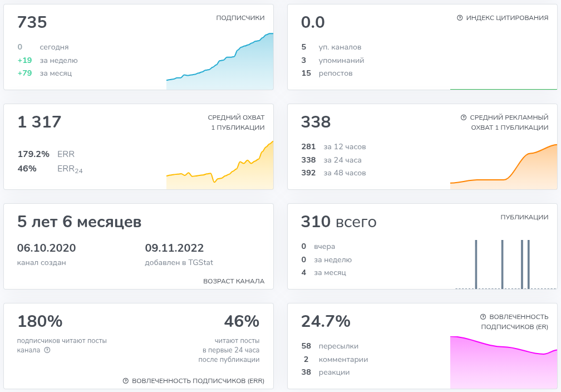This screenshot has height=392, width=561.
Task: Click help icon next to Вовлеченность подписчиков (ER)
Action: pos(483,316)
